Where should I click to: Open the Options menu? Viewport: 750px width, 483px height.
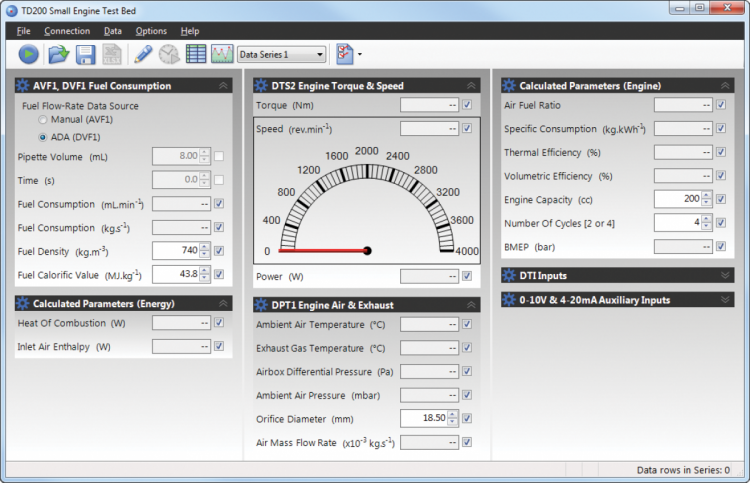point(151,31)
